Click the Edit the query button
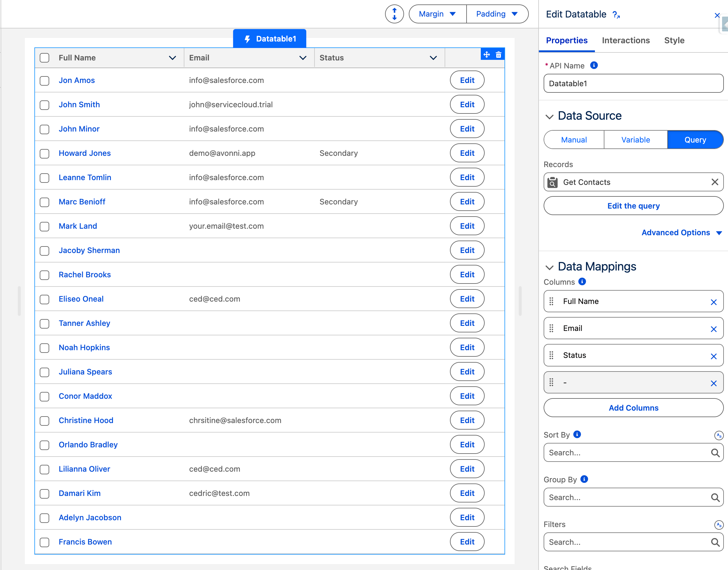This screenshot has height=570, width=728. coord(633,206)
